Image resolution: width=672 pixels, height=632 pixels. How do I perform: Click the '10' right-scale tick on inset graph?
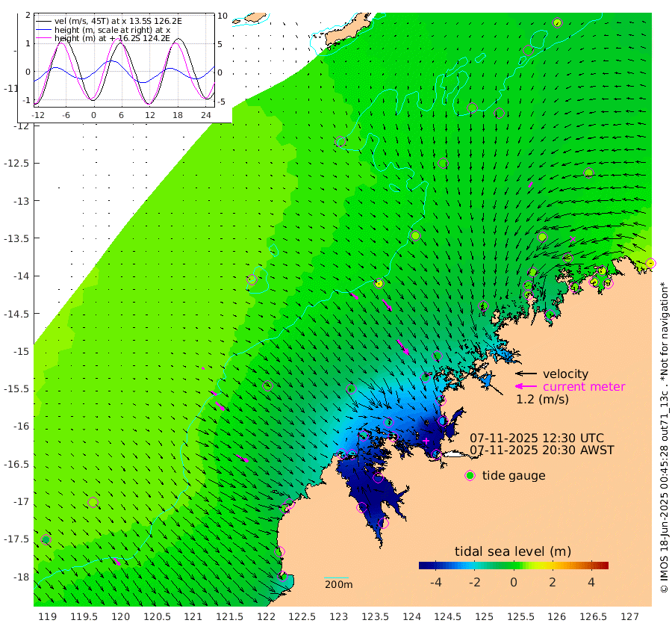tap(223, 16)
